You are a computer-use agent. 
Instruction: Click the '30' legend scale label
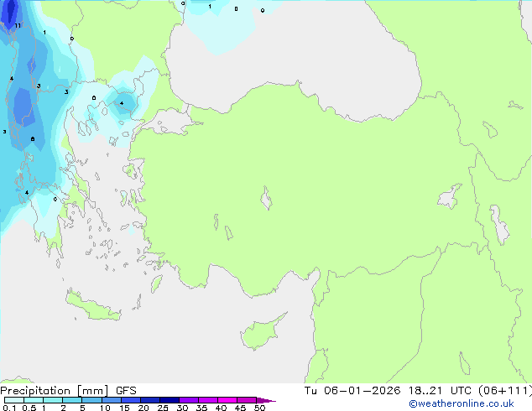click(x=182, y=408)
